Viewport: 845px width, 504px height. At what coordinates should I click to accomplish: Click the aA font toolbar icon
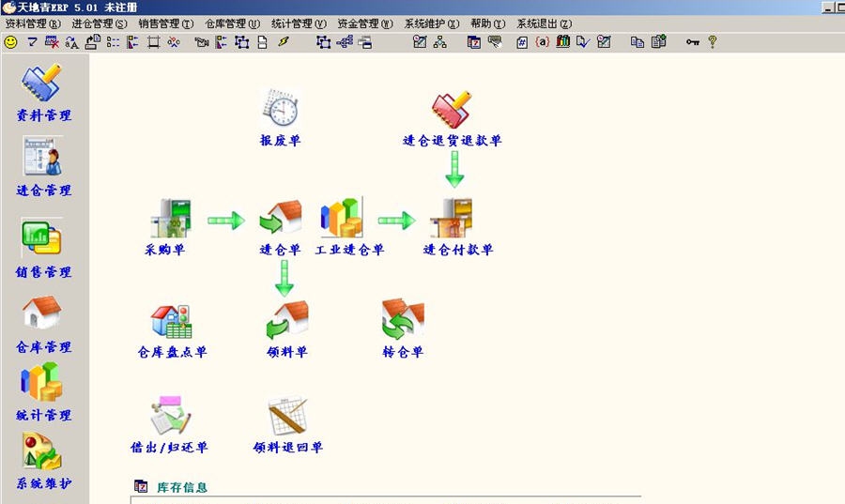click(x=71, y=42)
